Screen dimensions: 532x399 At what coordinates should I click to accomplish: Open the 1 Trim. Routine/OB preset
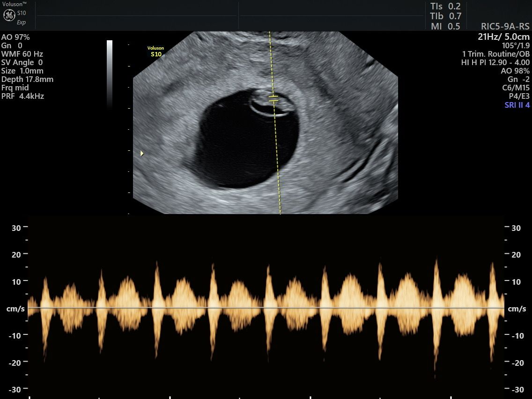tap(495, 54)
